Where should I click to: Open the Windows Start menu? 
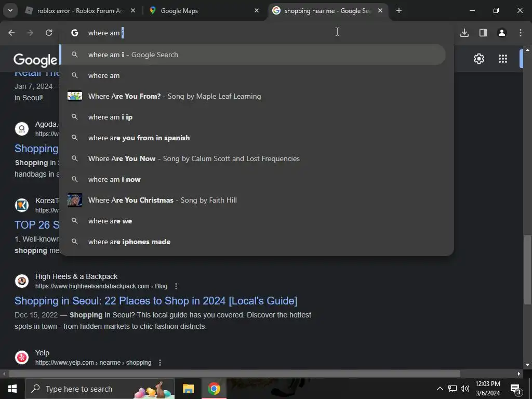(12, 389)
